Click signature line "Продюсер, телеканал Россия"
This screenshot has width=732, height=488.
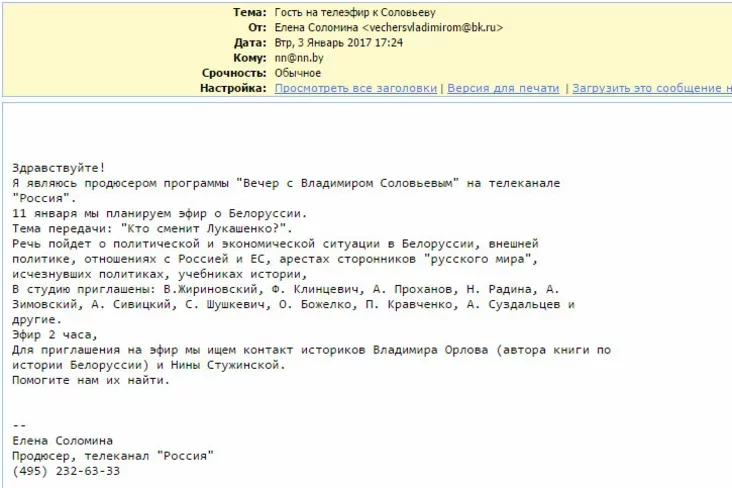(x=112, y=456)
